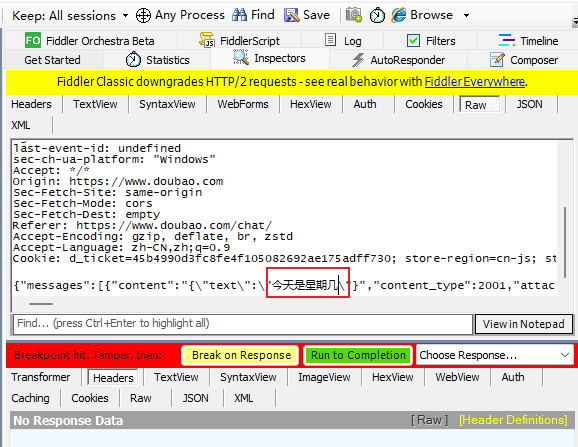Select the request Raw tab above the raw view

click(x=480, y=105)
